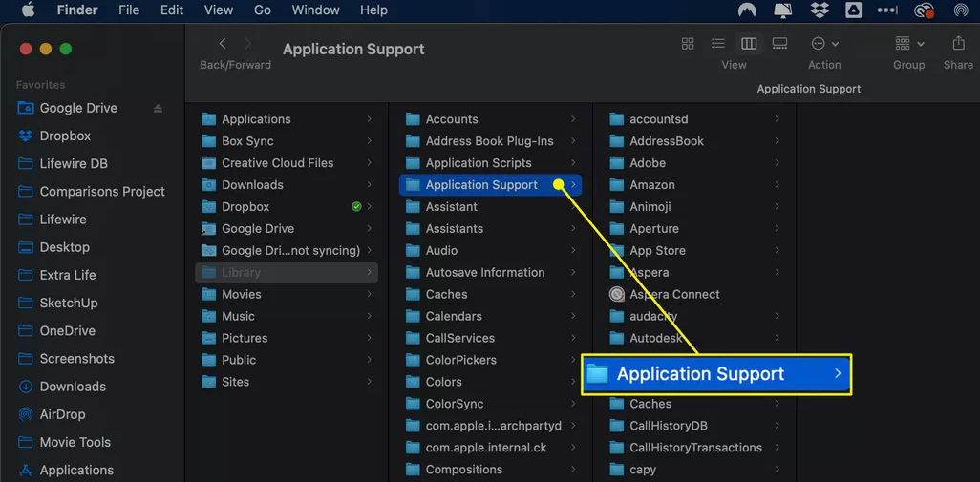This screenshot has width=980, height=482.
Task: Click the Downloads folder icon in first column
Action: point(209,185)
